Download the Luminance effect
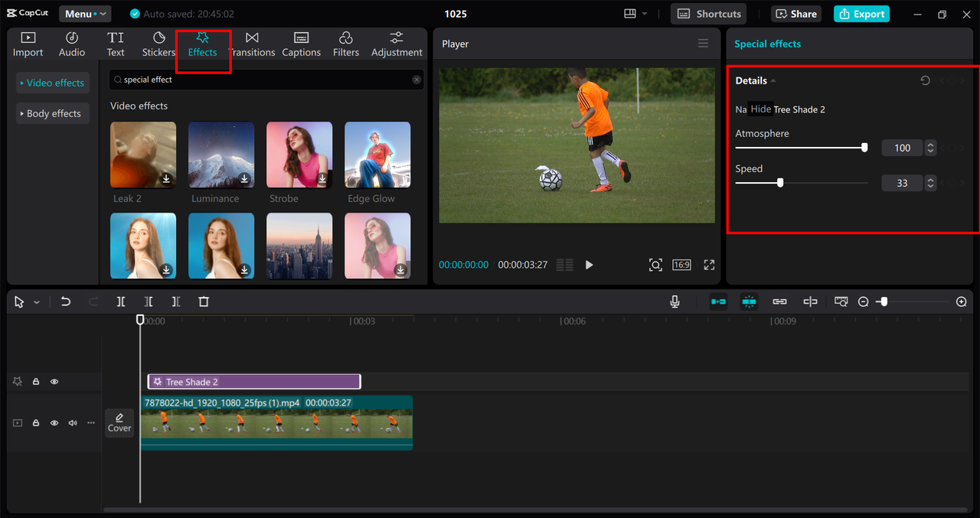The image size is (980, 518). tap(244, 179)
